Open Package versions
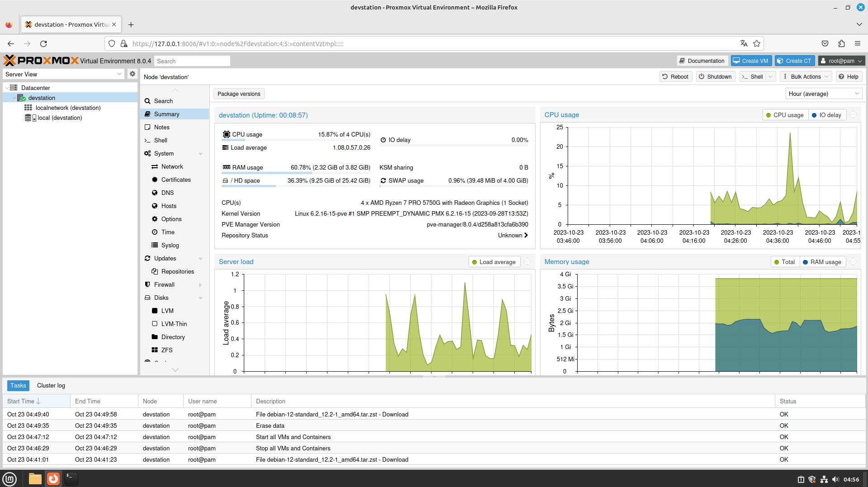This screenshot has width=868, height=487. (239, 94)
